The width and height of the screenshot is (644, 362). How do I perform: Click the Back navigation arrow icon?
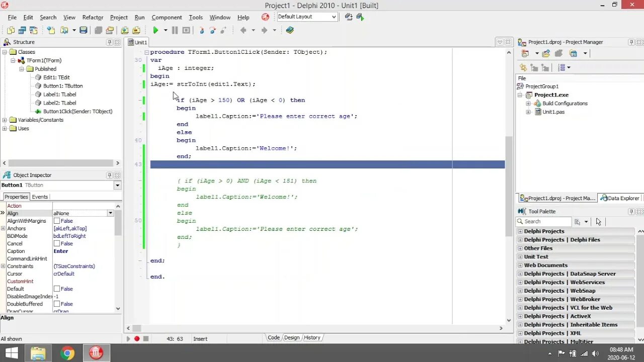[244, 30]
